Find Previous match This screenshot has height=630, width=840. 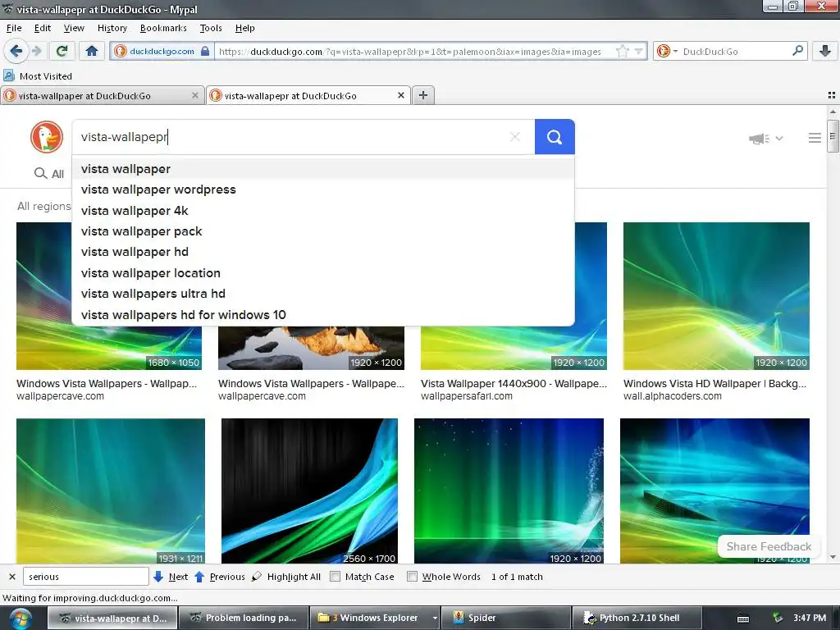coord(220,577)
